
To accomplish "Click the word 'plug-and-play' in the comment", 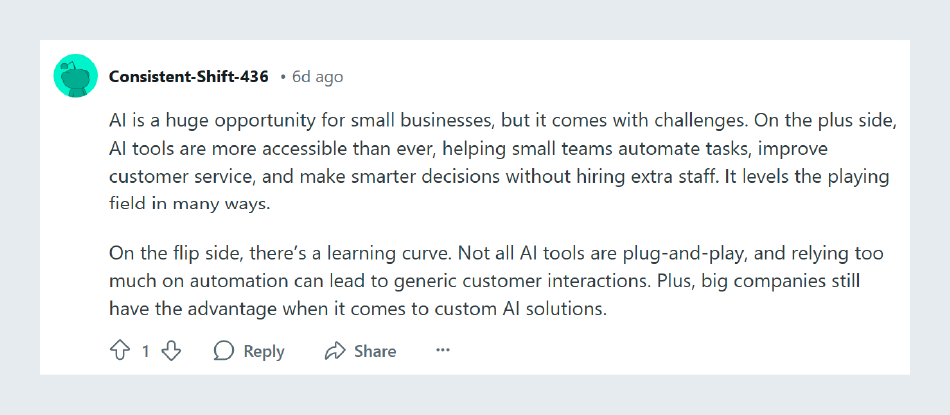I will [687, 254].
